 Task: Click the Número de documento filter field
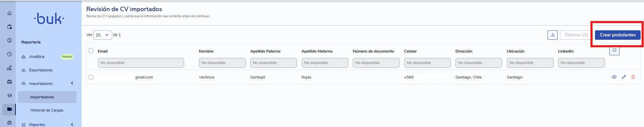coord(376,63)
